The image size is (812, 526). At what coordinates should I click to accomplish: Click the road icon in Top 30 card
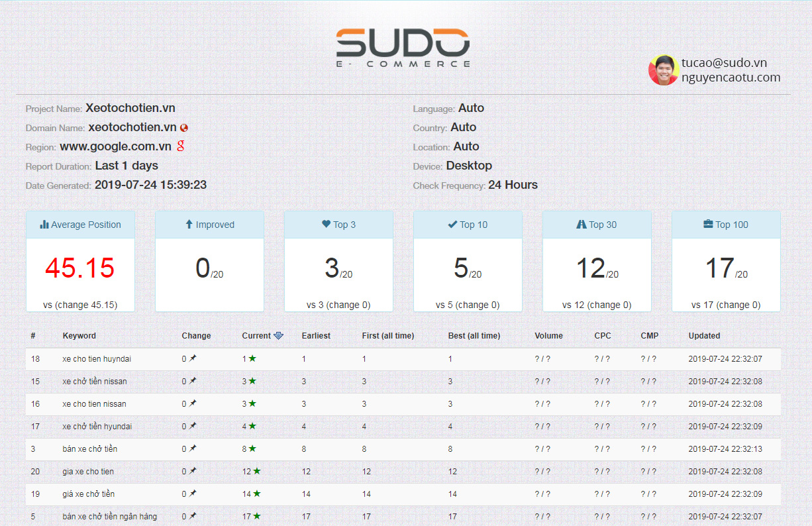pos(581,225)
